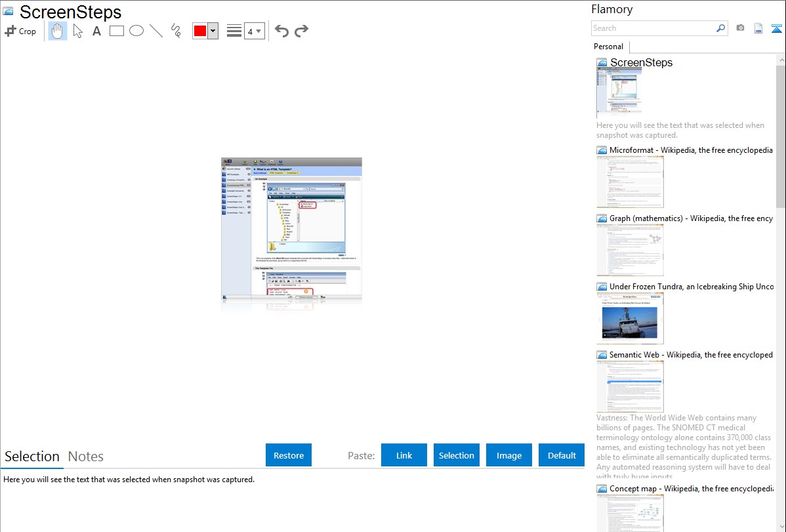The width and height of the screenshot is (786, 532).
Task: Open the Graph (mathematics) snapshot thumbnail
Action: [630, 250]
